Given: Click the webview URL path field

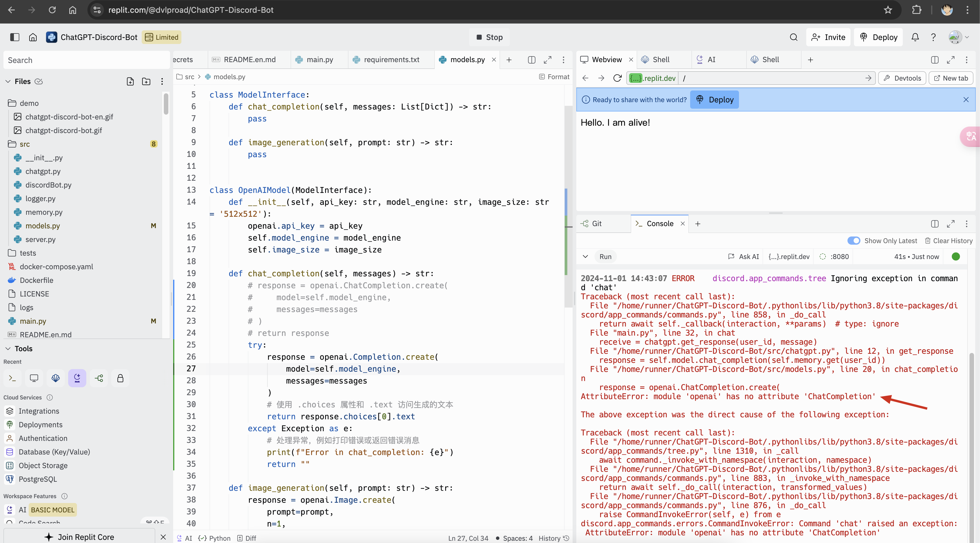Looking at the screenshot, I should pos(776,78).
